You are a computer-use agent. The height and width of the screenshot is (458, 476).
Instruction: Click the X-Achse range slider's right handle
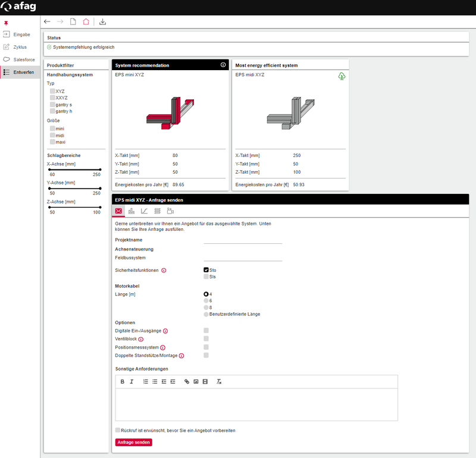[100, 170]
